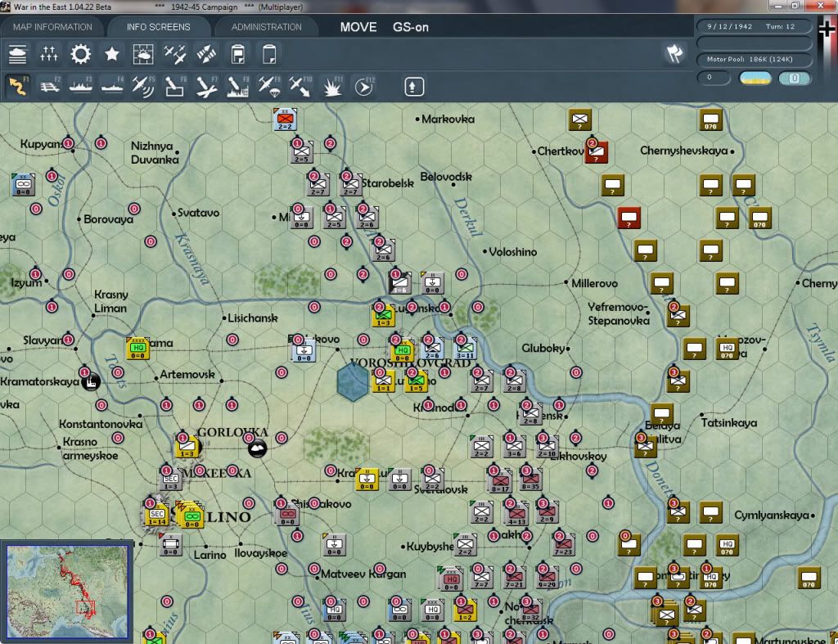
Task: Activate F1 Move mode arrow
Action: click(18, 86)
